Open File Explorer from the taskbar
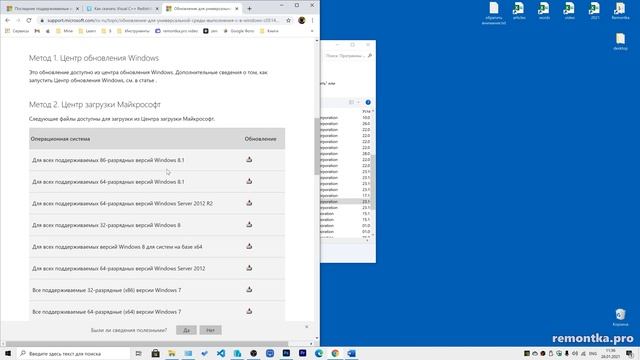640x360 pixels. tap(172, 353)
